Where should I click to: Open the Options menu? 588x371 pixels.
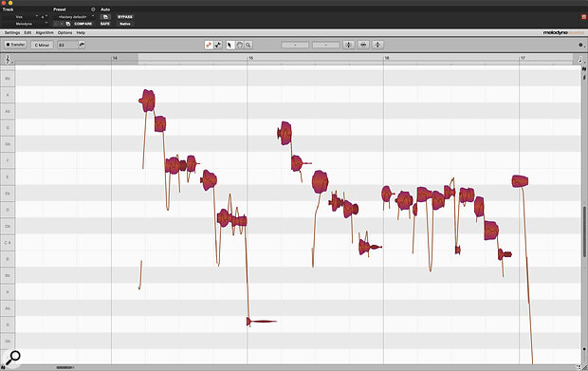click(x=64, y=33)
